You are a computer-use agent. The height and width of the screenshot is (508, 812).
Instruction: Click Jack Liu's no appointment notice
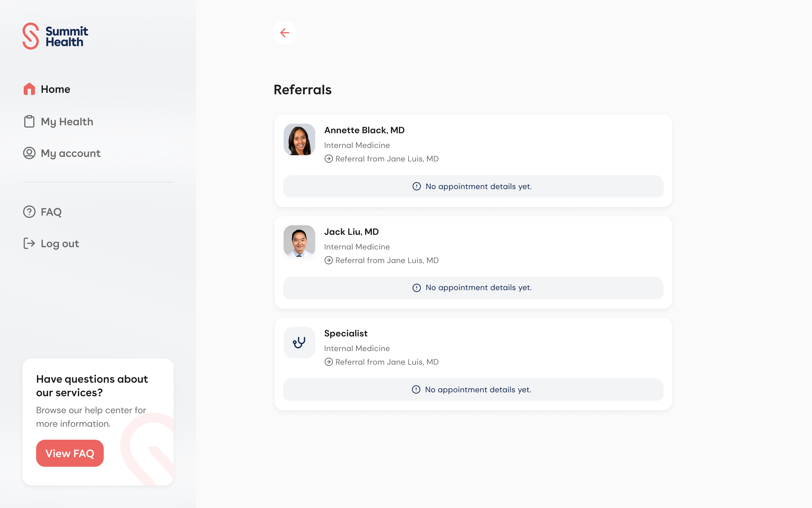point(473,288)
